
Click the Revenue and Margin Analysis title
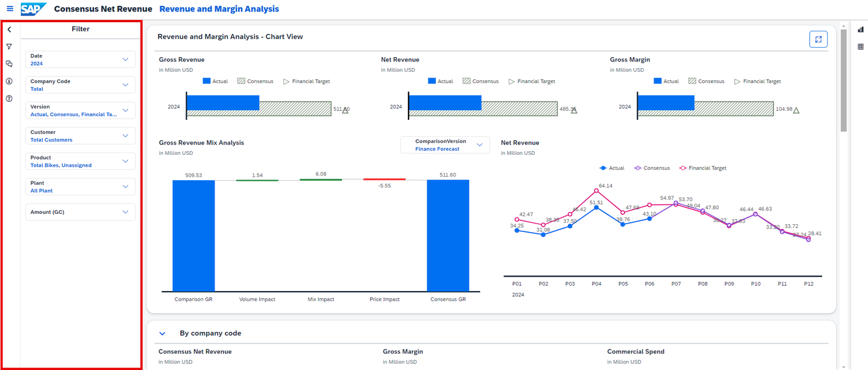coord(219,9)
